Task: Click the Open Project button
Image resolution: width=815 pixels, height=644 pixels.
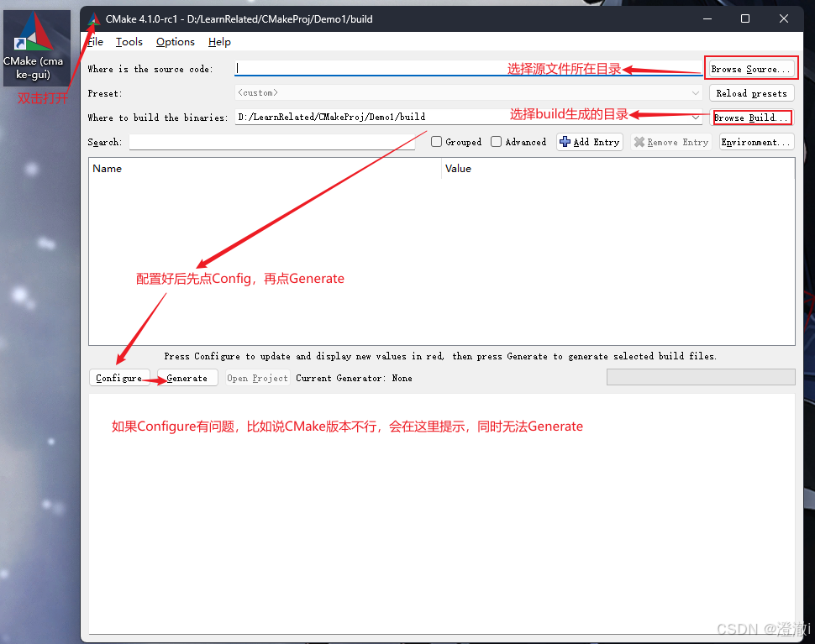Action: tap(257, 378)
